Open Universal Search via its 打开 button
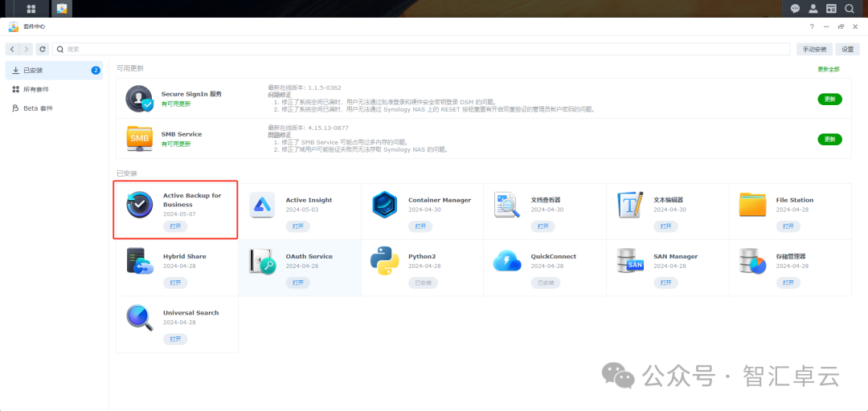868x411 pixels. [x=175, y=339]
